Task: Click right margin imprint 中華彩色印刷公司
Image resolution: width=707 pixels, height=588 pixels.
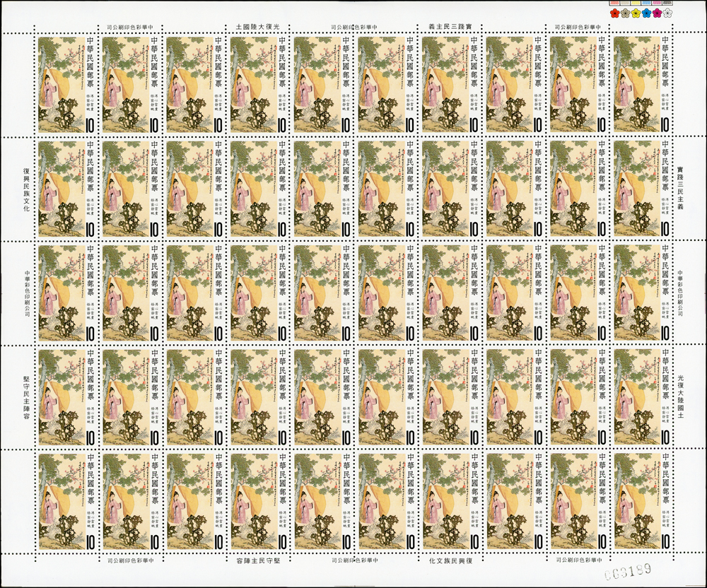Action: point(680,293)
